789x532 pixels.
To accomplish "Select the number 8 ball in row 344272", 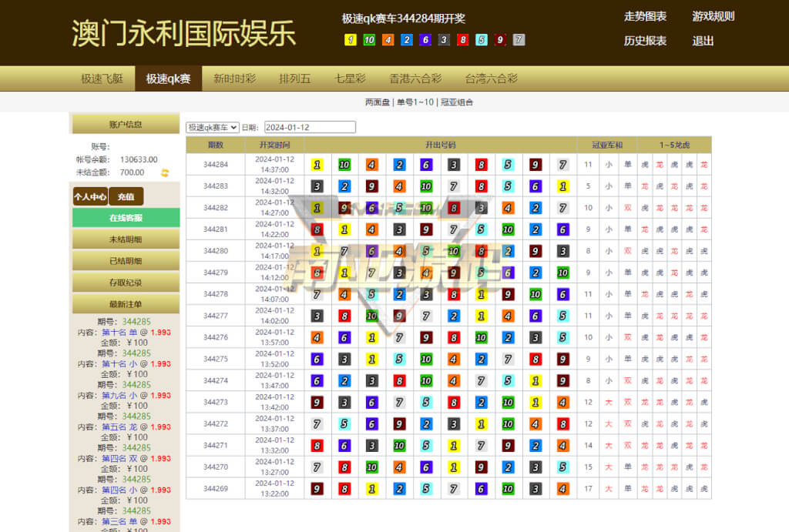I will (x=562, y=424).
